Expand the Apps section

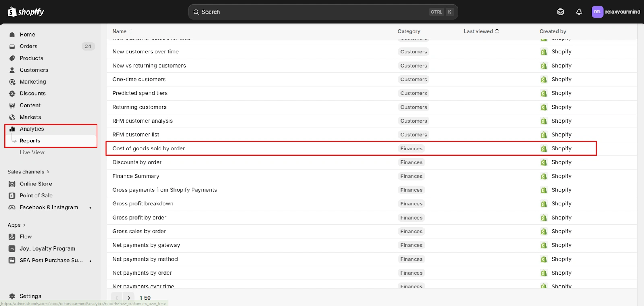(x=17, y=225)
